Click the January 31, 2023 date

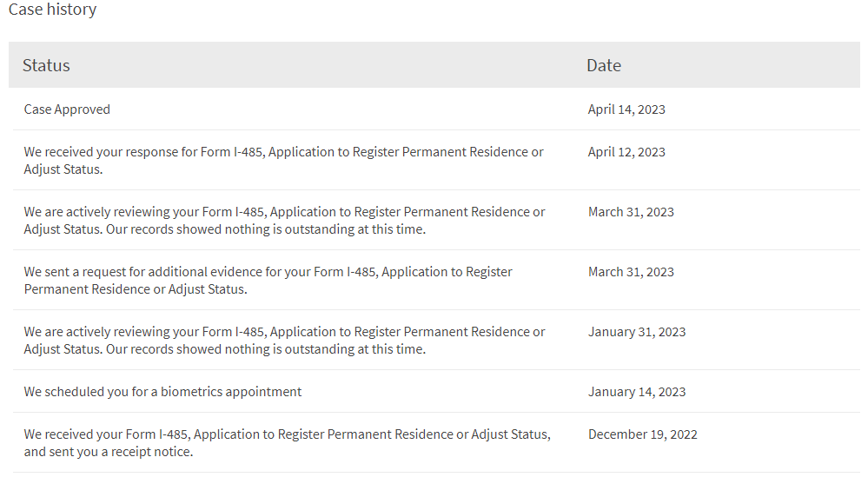[x=637, y=332]
